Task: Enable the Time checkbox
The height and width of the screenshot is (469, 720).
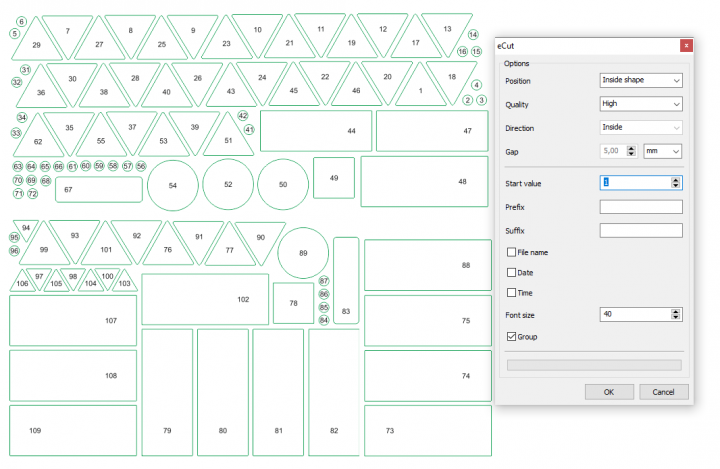Action: point(513,292)
